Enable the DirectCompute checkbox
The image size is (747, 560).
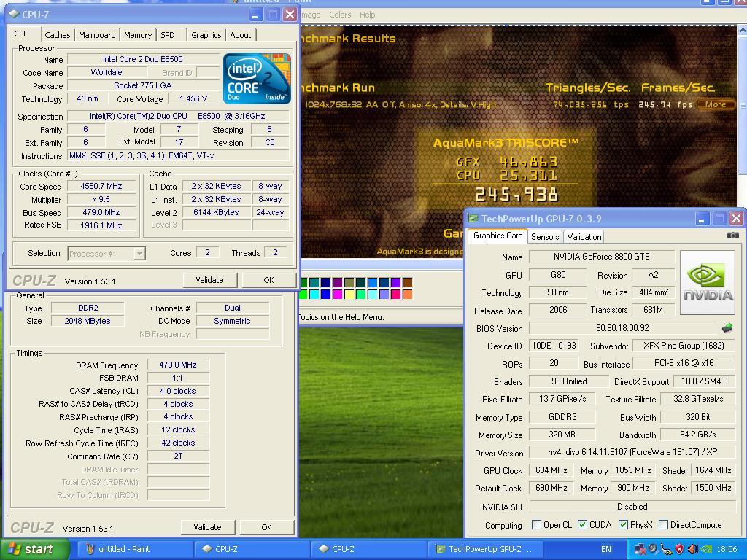pos(663,525)
